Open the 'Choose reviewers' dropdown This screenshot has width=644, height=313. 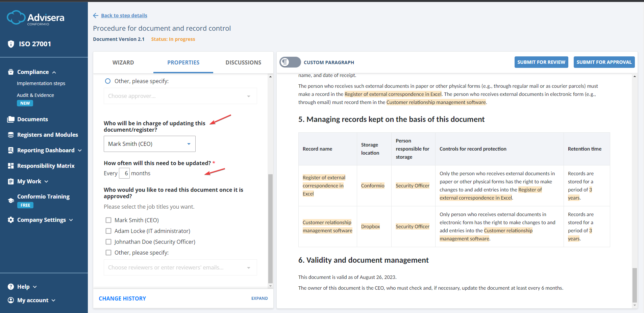(180, 267)
